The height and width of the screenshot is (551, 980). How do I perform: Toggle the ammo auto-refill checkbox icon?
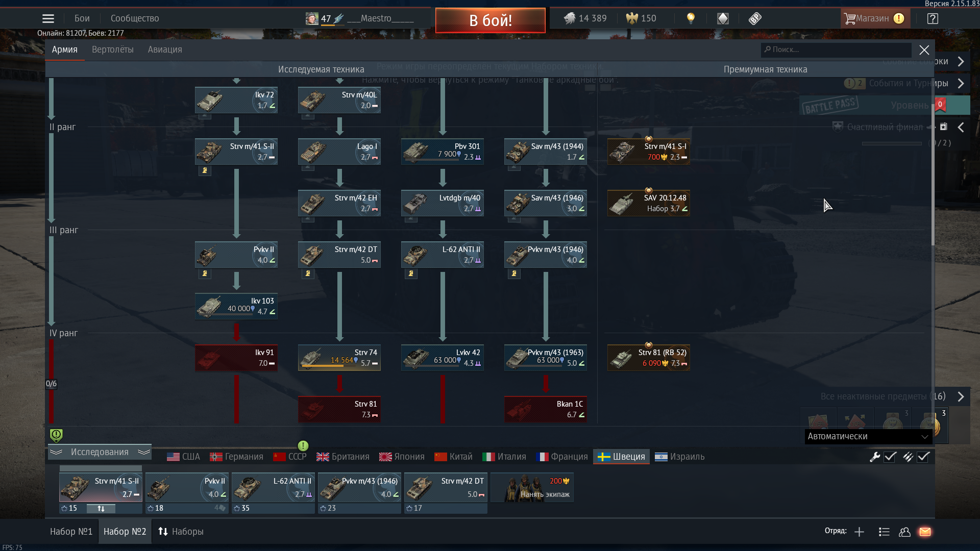tap(908, 457)
